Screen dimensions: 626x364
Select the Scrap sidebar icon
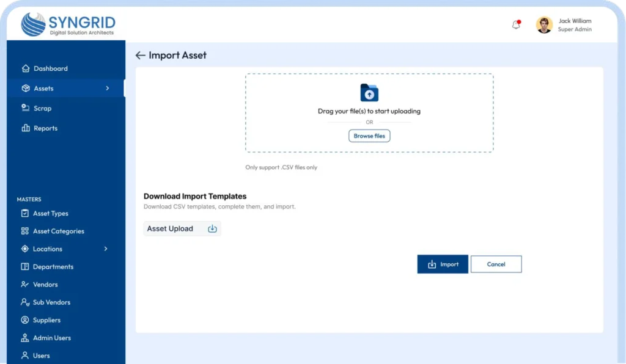pos(25,108)
